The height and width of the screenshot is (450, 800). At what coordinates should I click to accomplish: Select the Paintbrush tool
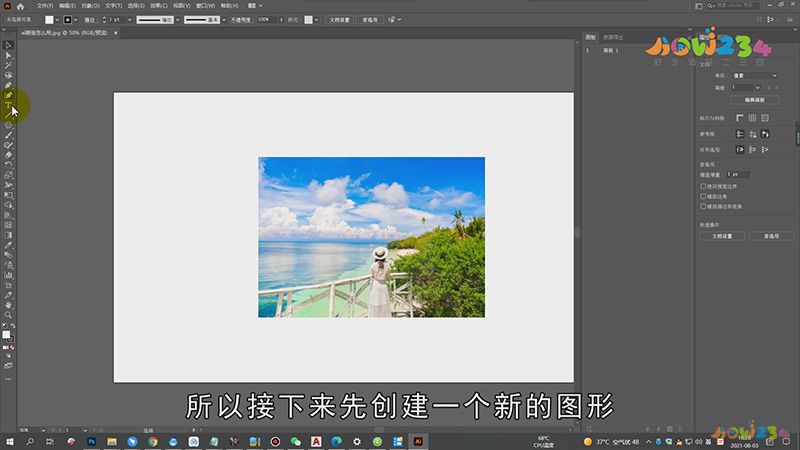8,135
